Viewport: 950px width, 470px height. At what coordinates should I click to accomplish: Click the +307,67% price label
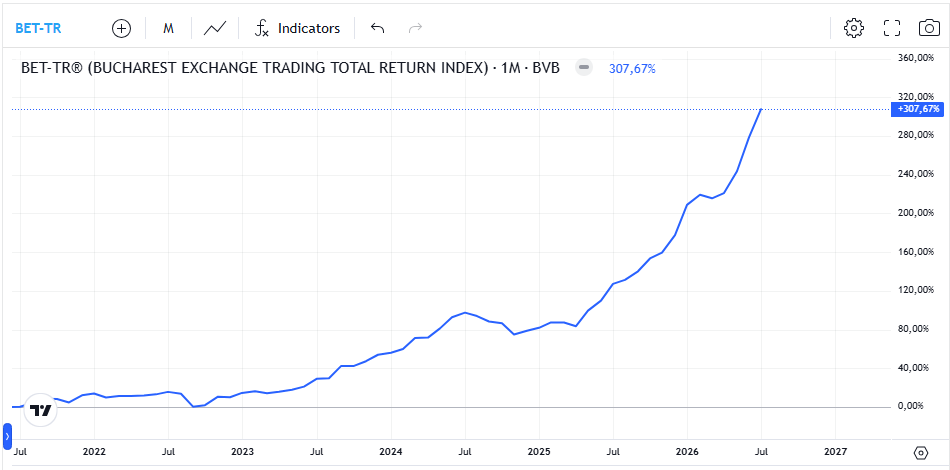point(918,109)
